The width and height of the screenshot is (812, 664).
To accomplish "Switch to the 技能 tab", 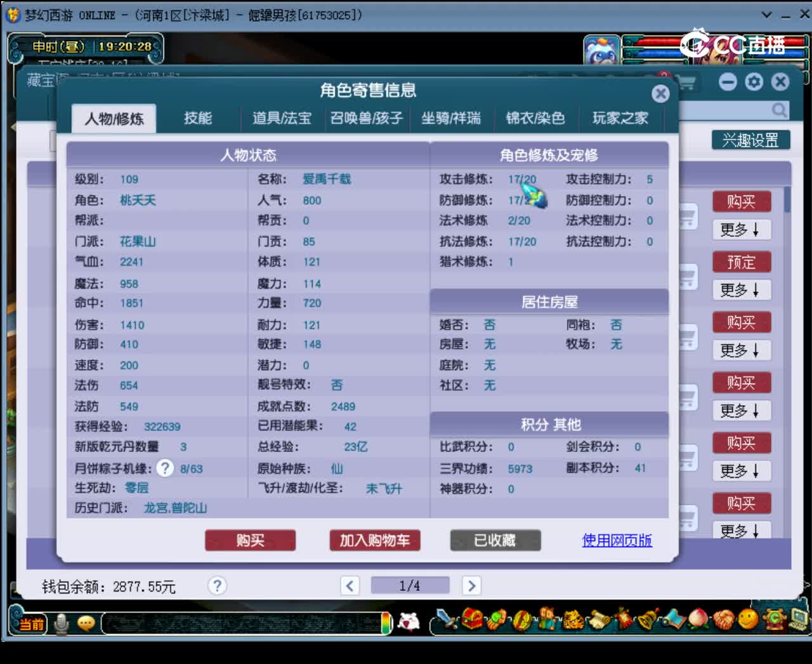I will pos(198,118).
